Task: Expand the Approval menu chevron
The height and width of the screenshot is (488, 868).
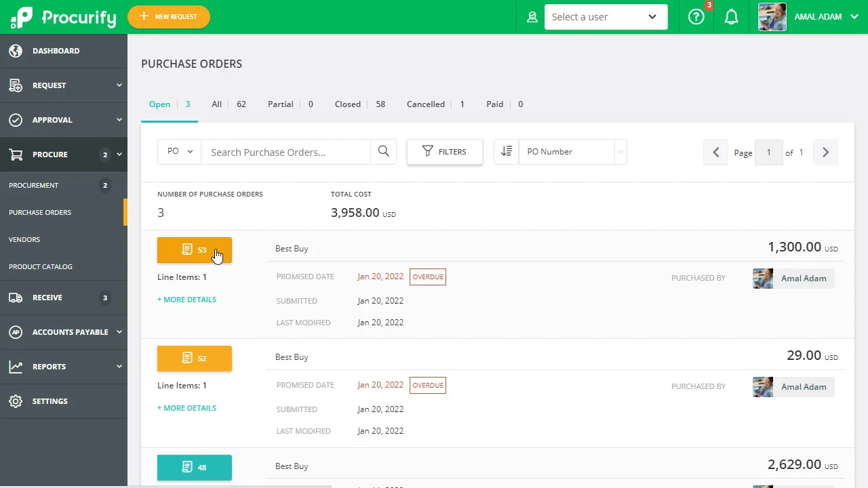Action: pos(119,120)
